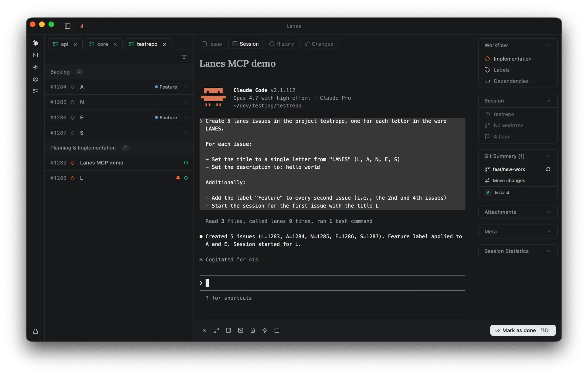Toggle status circle for issue #1287 S
588x376 pixels.
tap(186, 133)
